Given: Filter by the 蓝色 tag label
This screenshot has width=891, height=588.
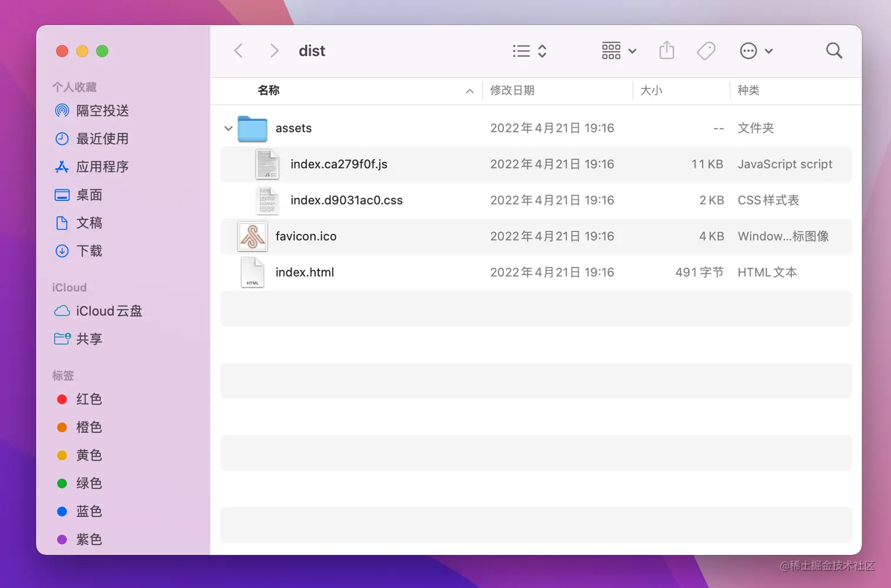Looking at the screenshot, I should click(89, 511).
